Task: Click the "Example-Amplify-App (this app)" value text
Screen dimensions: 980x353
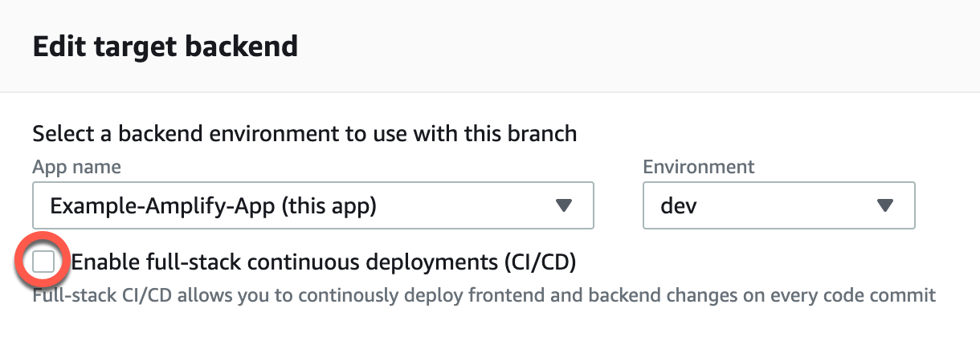Action: [214, 205]
